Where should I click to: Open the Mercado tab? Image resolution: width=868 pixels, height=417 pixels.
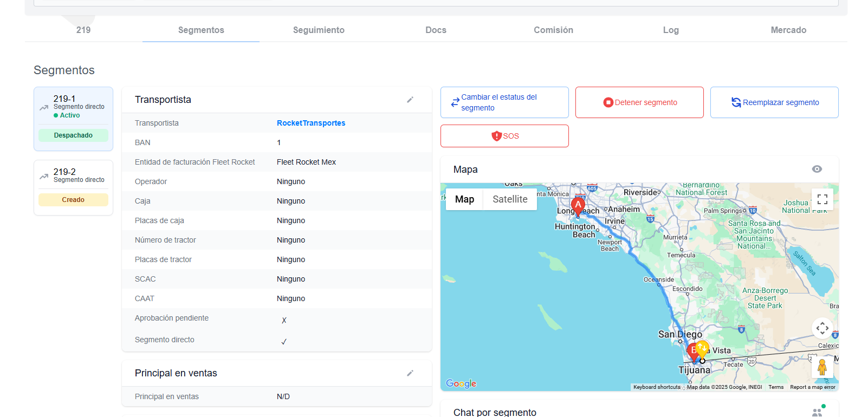click(788, 30)
